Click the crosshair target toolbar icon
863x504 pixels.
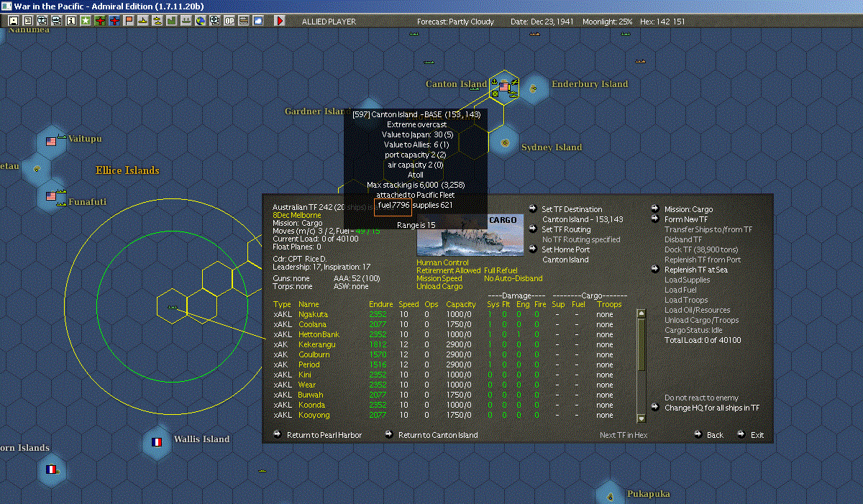(x=215, y=21)
